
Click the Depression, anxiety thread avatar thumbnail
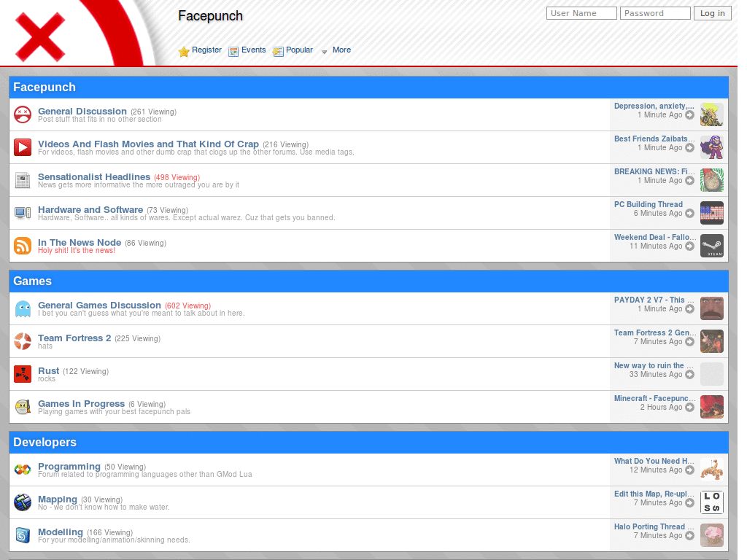pos(712,114)
